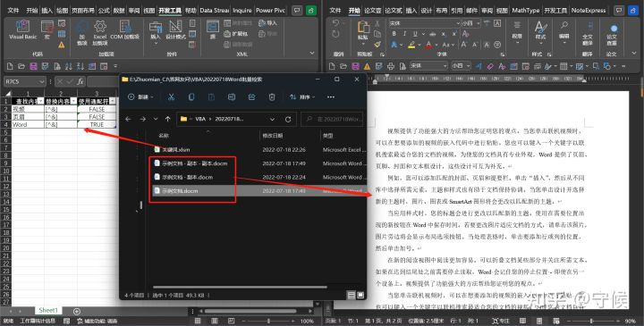Adjust the Word zoom slider
This screenshot has height=326, width=644.
(x=592, y=321)
